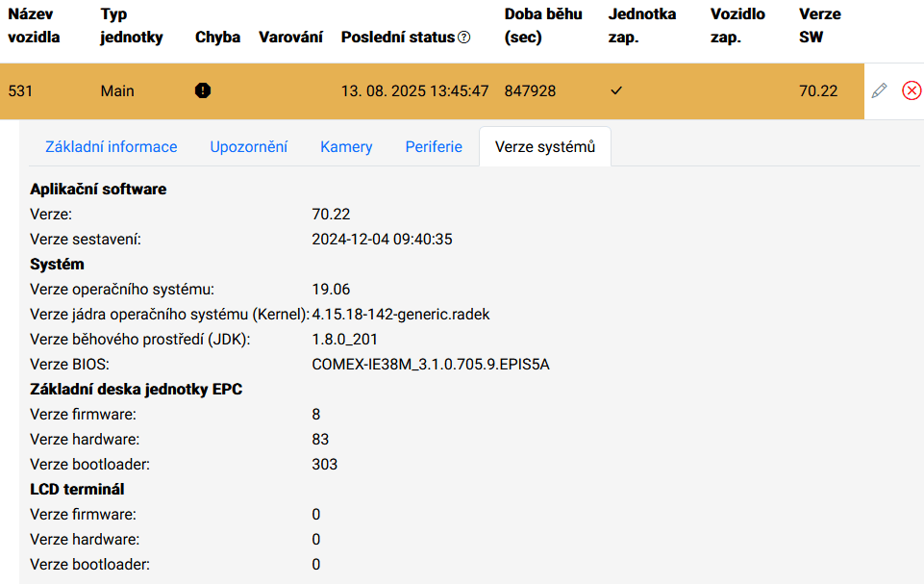This screenshot has height=584, width=924.
Task: Click the runtime value 847928
Action: (x=530, y=90)
